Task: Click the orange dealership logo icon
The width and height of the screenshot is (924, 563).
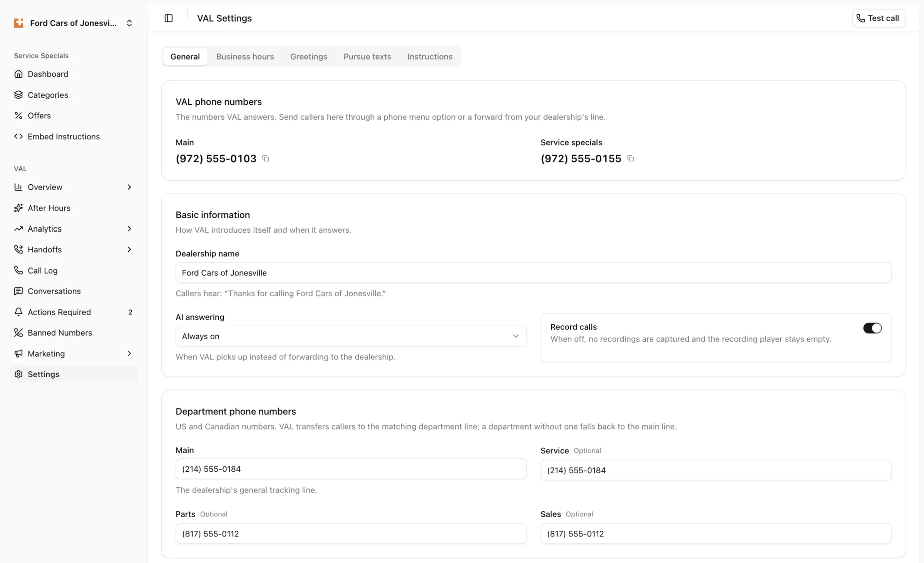Action: point(18,23)
